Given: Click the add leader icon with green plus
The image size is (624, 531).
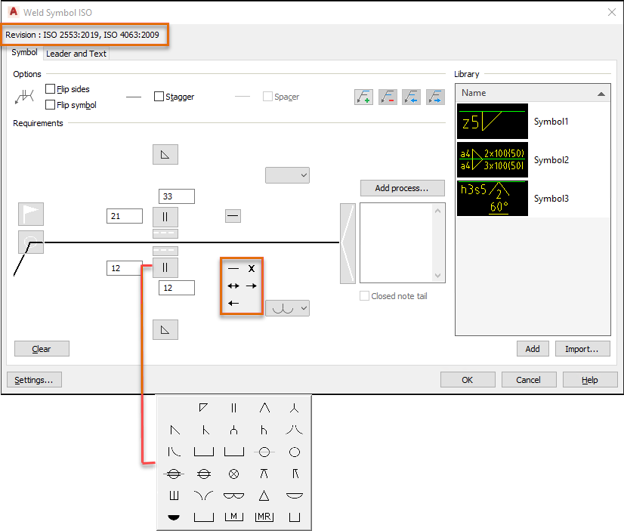Looking at the screenshot, I should pos(363,97).
